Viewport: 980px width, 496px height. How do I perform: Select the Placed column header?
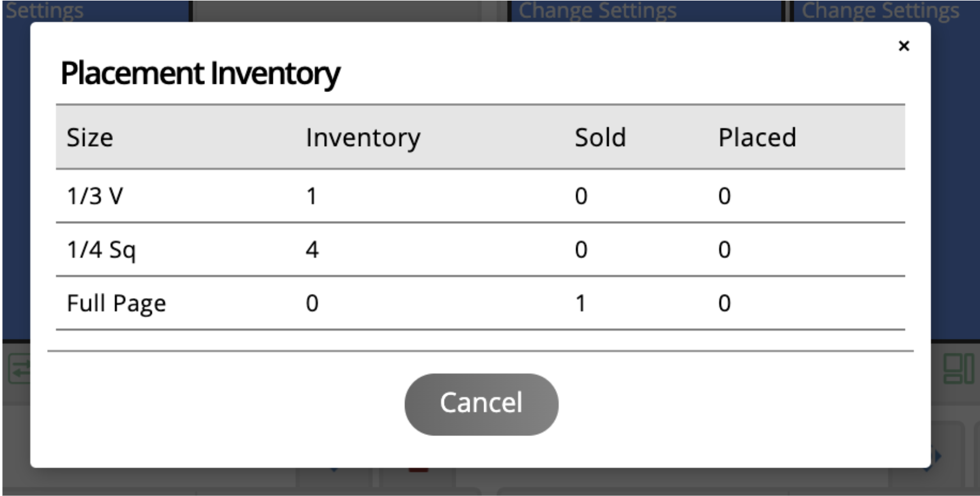757,138
